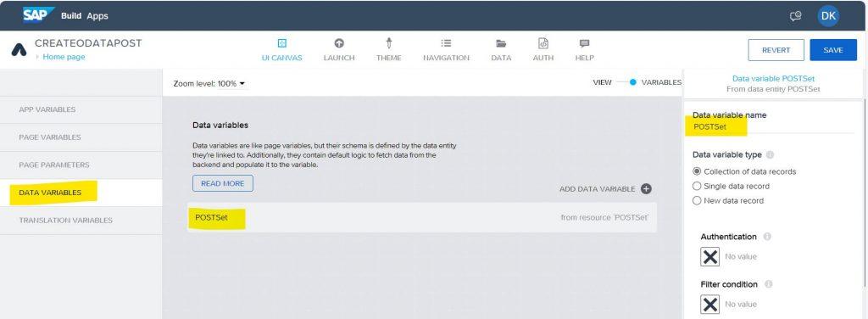Open the Auth document icon
868x319 pixels.
pyautogui.click(x=543, y=43)
